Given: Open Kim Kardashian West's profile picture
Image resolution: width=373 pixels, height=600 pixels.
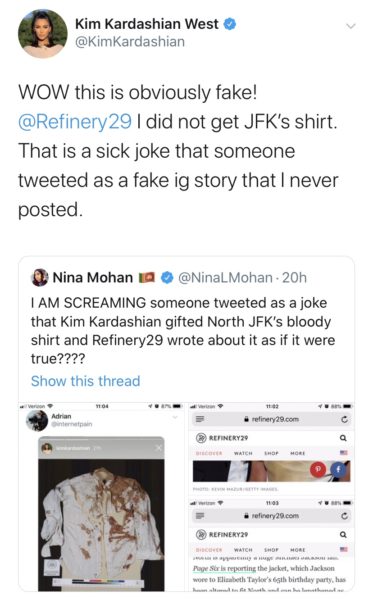Looking at the screenshot, I should click(x=42, y=34).
